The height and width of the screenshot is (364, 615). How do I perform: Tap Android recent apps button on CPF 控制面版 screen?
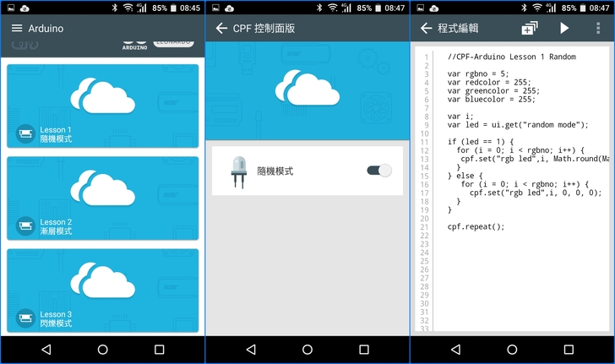coord(364,350)
